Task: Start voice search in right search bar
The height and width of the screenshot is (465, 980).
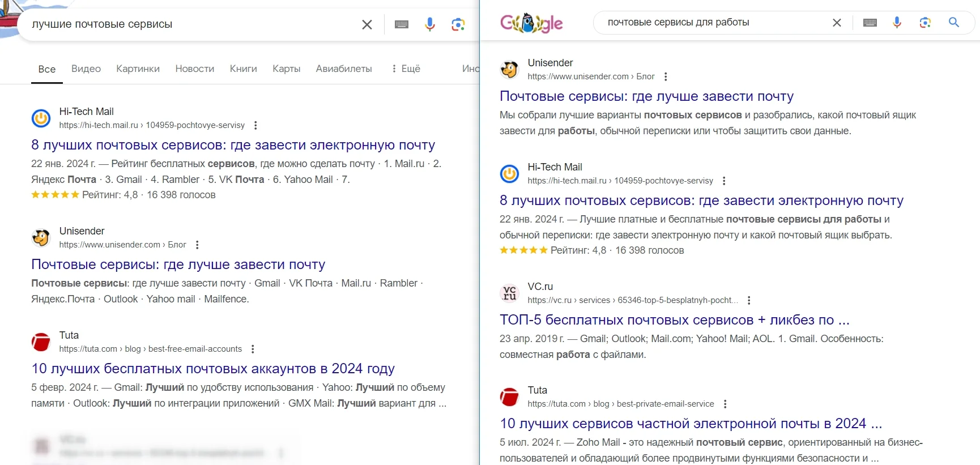Action: point(897,23)
